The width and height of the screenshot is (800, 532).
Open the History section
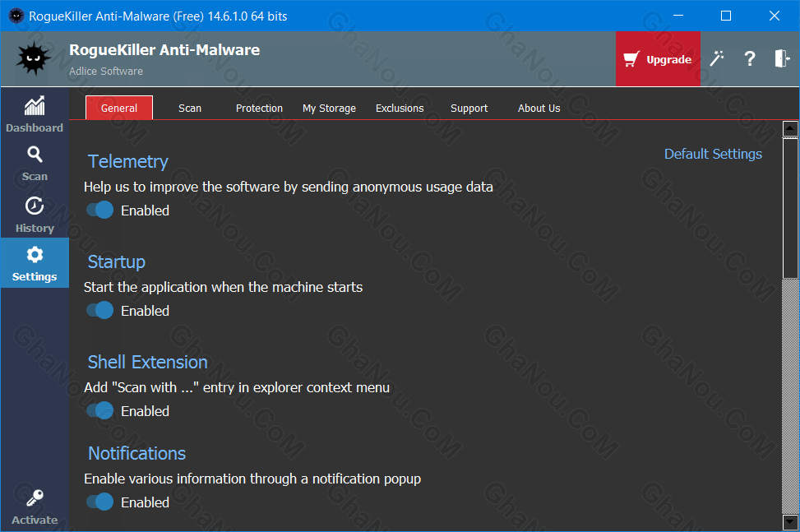coord(35,215)
